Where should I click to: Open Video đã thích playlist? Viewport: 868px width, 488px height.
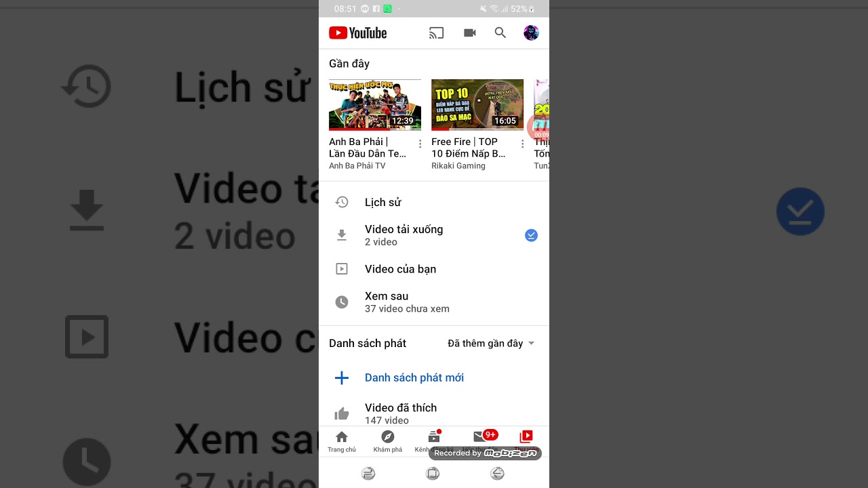[x=434, y=413]
